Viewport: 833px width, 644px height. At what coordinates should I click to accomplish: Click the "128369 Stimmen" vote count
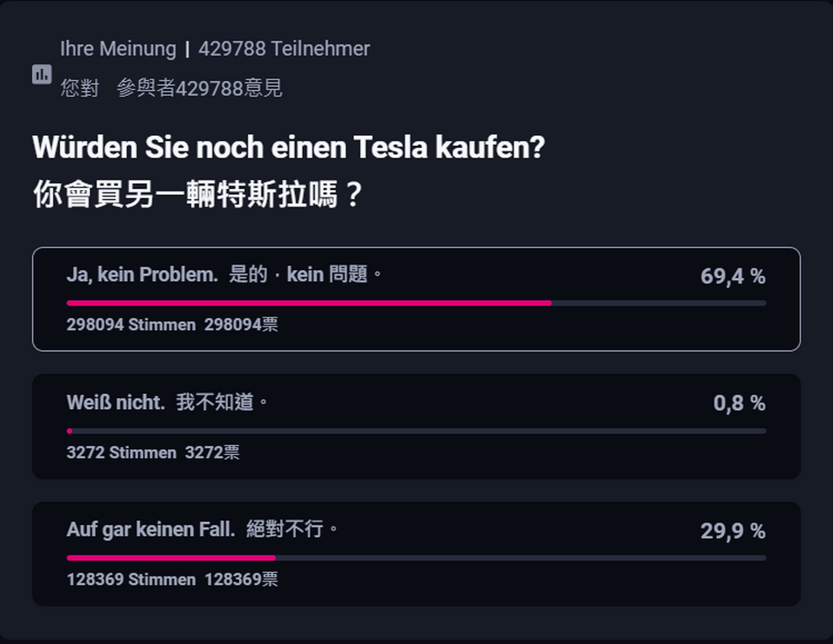click(131, 580)
